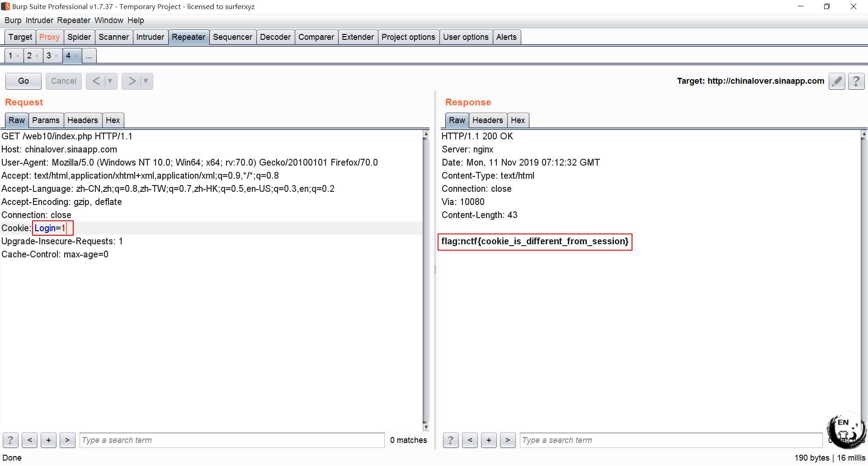Show request Headers view
This screenshot has width=868, height=466.
coord(83,120)
